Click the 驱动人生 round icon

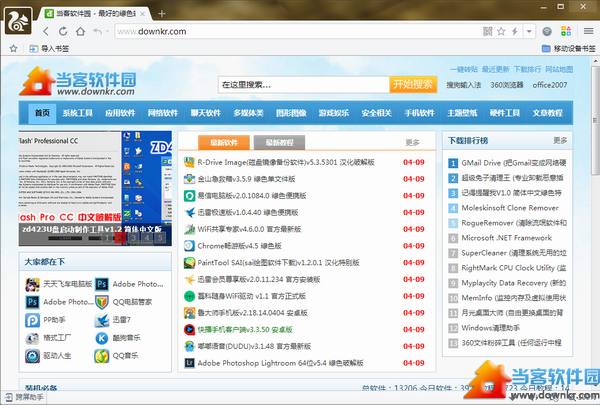33,356
